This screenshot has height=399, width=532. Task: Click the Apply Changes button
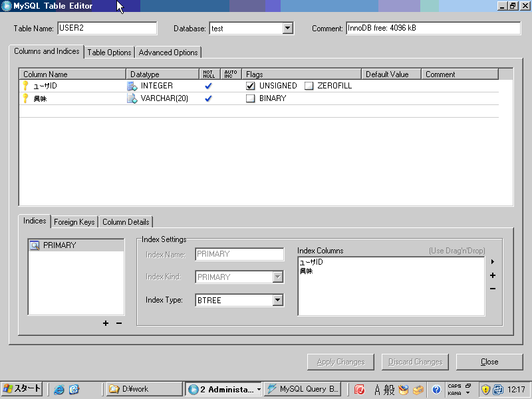point(340,362)
